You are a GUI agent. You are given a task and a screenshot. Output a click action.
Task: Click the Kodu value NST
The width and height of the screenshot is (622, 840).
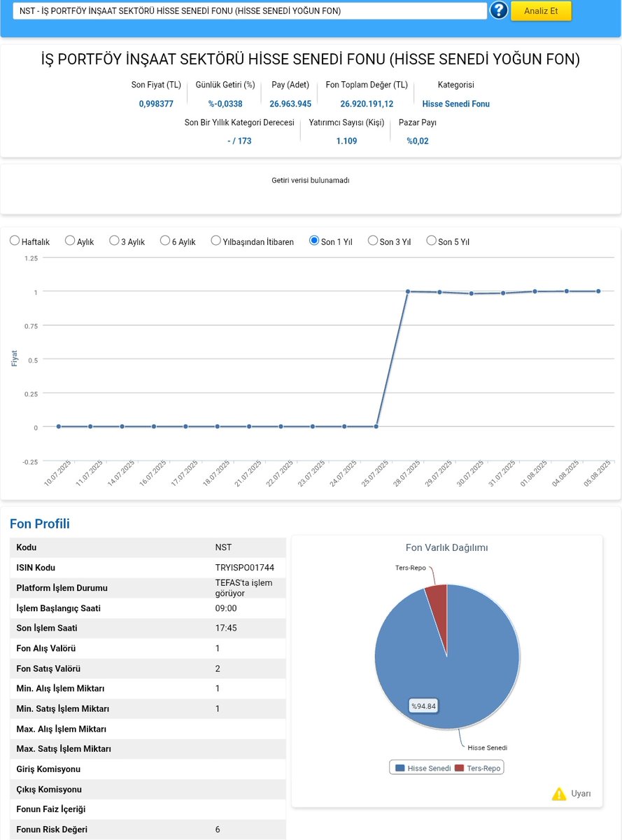[x=225, y=547]
